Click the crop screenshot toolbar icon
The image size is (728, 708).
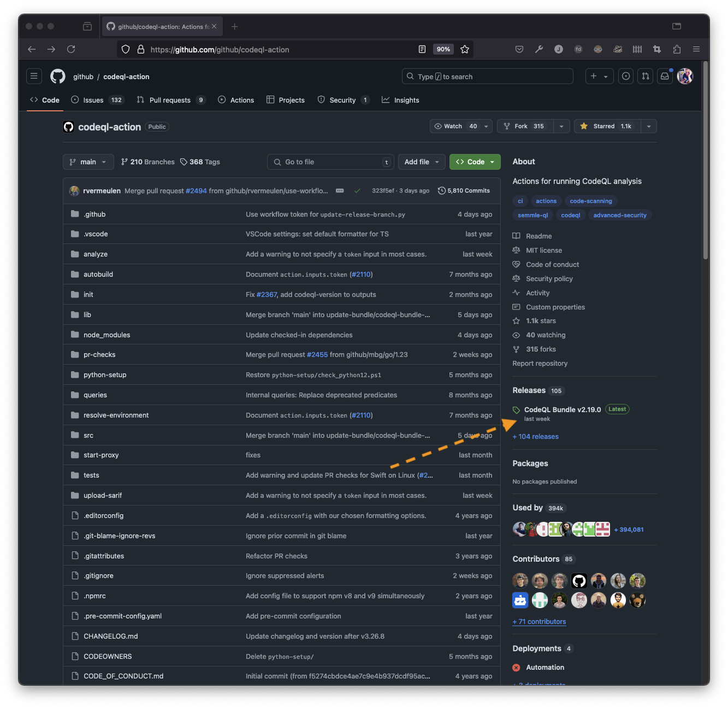(x=657, y=49)
